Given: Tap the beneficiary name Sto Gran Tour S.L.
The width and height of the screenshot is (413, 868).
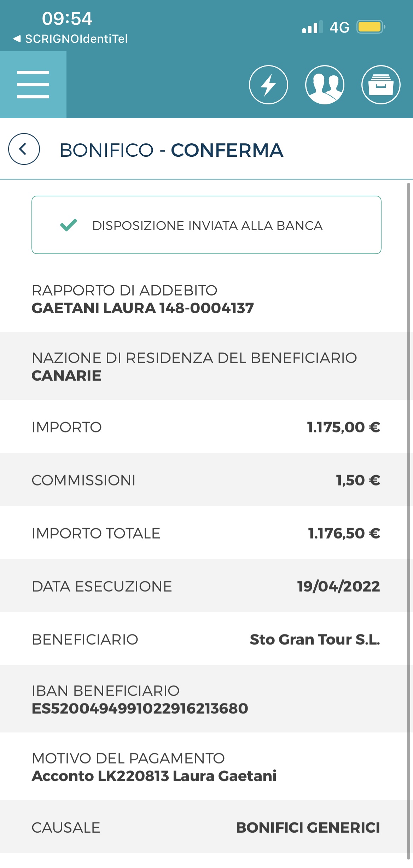Looking at the screenshot, I should 315,639.
